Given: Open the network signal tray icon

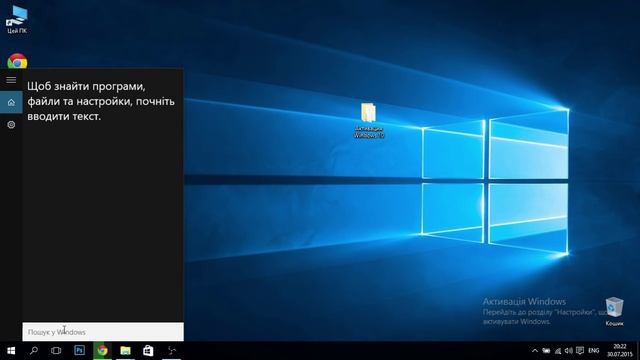Looking at the screenshot, I should [x=558, y=351].
